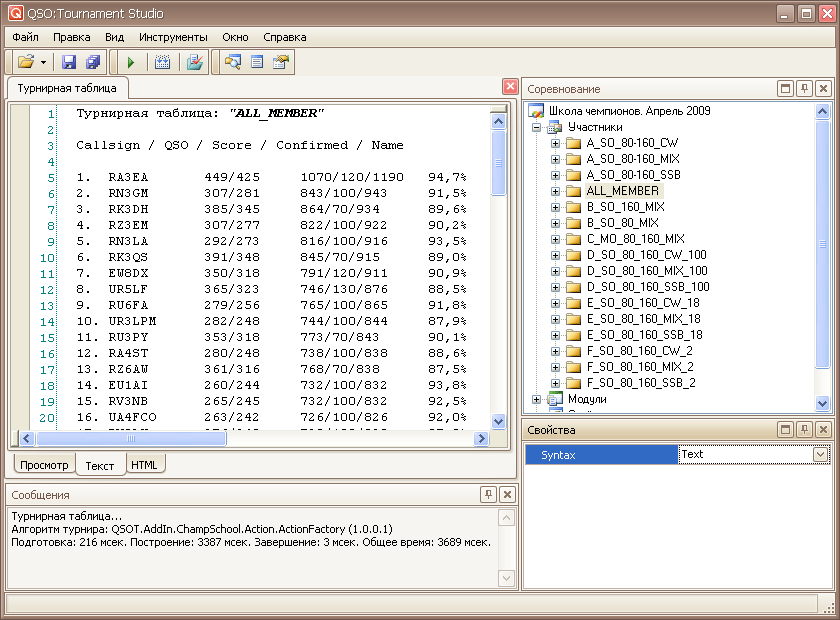Open the Инструменты menu
This screenshot has height=620, width=840.
172,37
